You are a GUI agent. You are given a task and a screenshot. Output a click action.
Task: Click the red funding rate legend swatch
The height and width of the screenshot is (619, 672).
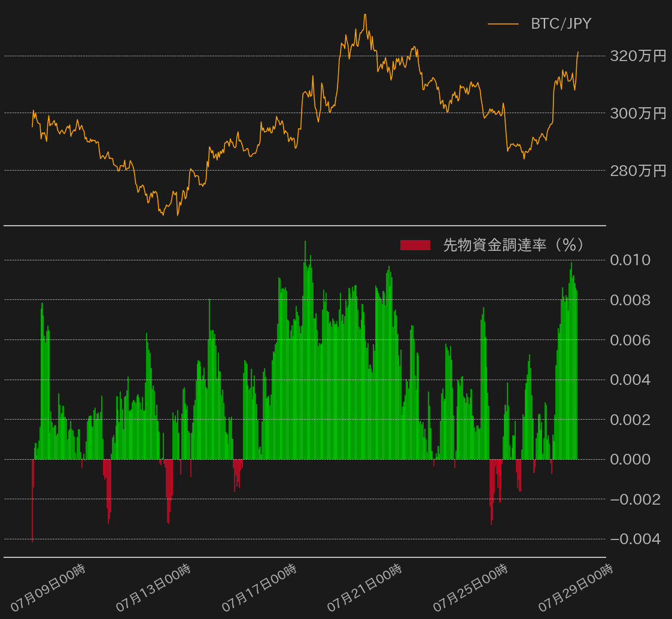(x=415, y=245)
